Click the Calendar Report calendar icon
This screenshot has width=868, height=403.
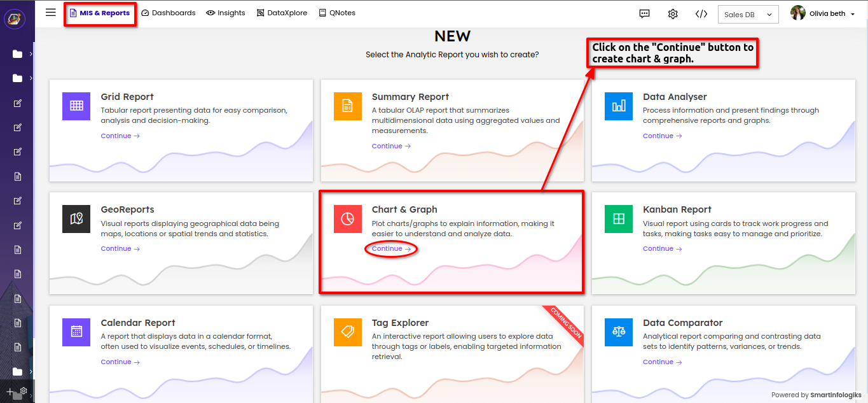click(x=76, y=332)
